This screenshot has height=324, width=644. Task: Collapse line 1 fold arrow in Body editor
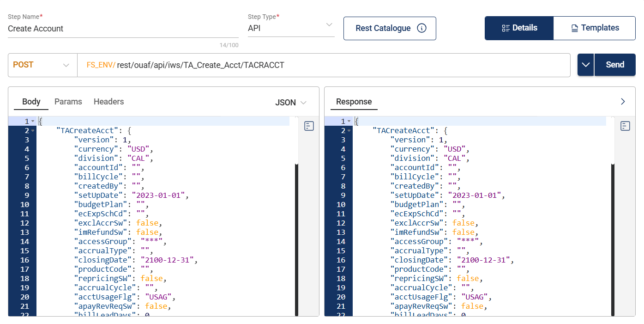click(33, 122)
